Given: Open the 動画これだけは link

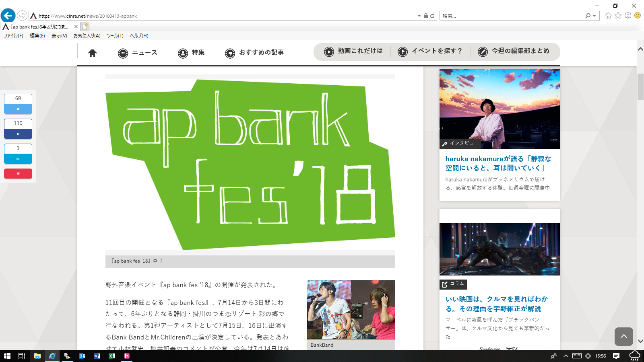Looking at the screenshot, I should tap(353, 51).
